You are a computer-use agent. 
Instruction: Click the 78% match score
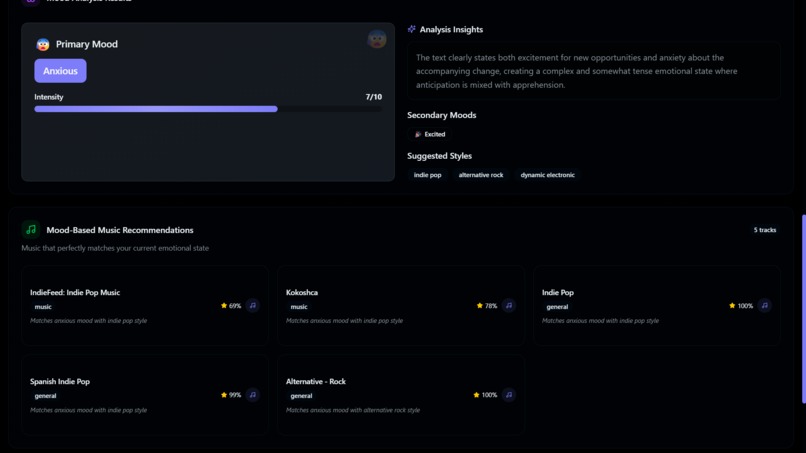491,306
